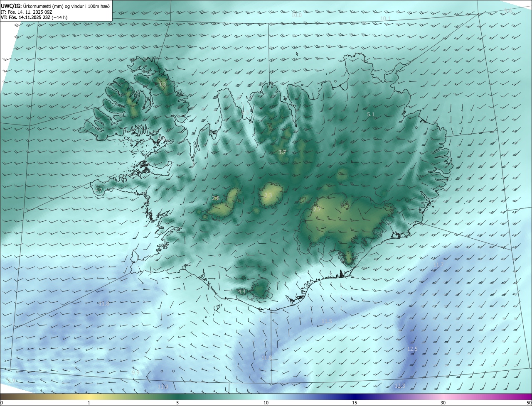The width and height of the screenshot is (532, 406).
Task: Click the 5 tick on the colour scale
Action: [177, 403]
